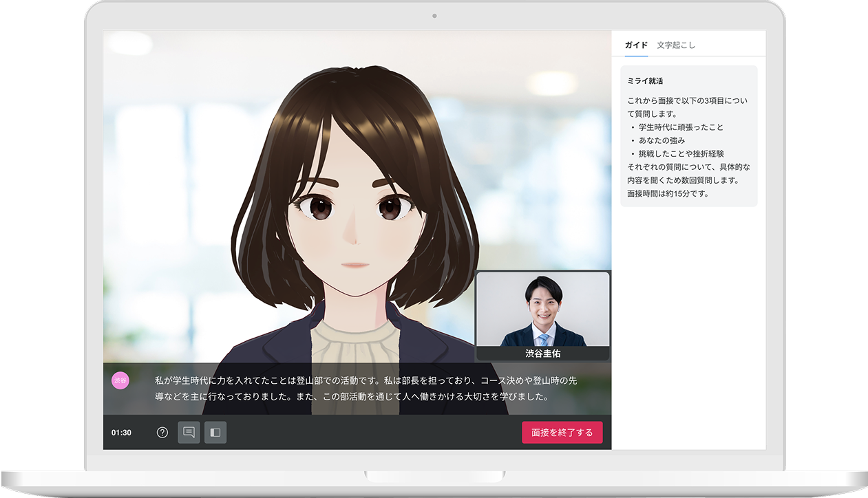Select the ガイド tab
Screen dimensions: 868x498
pos(636,45)
